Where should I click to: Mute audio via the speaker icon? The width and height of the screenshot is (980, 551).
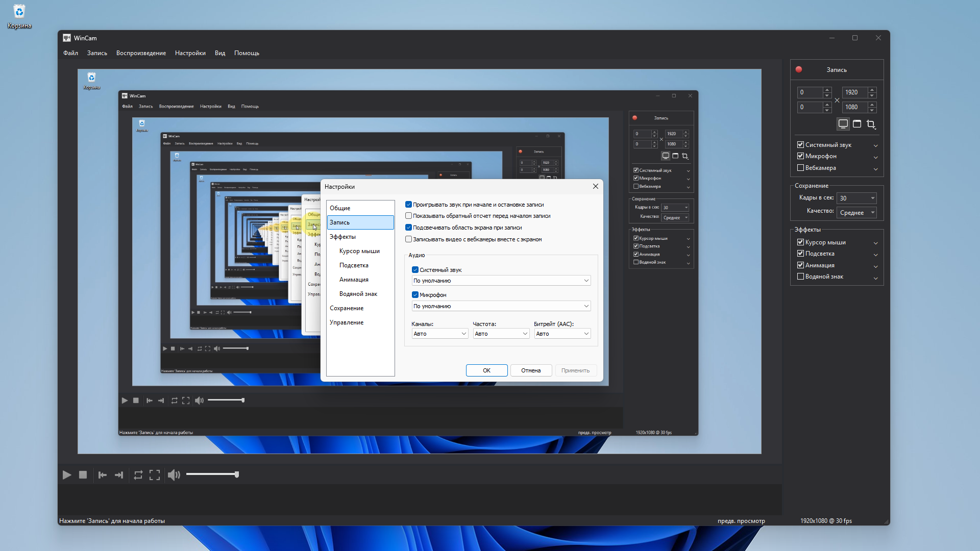pyautogui.click(x=174, y=475)
